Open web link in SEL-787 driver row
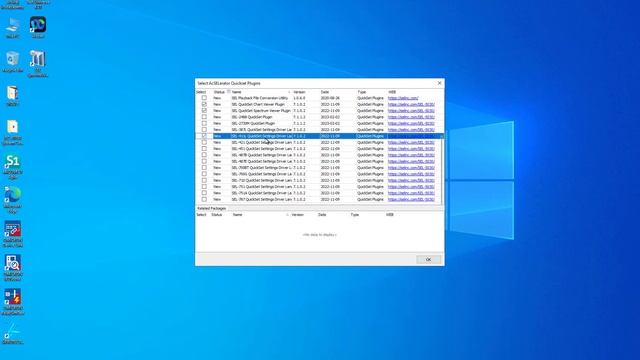Viewport: 640px width, 360px height. (411, 199)
